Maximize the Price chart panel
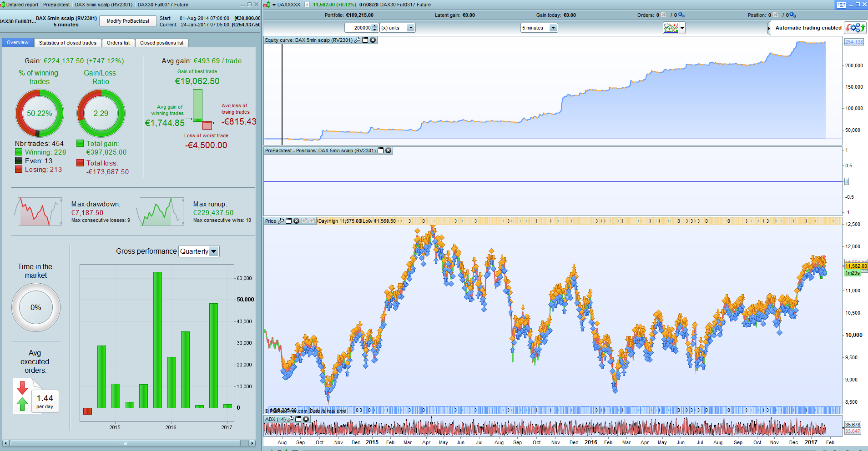The image size is (868, 451). [x=288, y=221]
